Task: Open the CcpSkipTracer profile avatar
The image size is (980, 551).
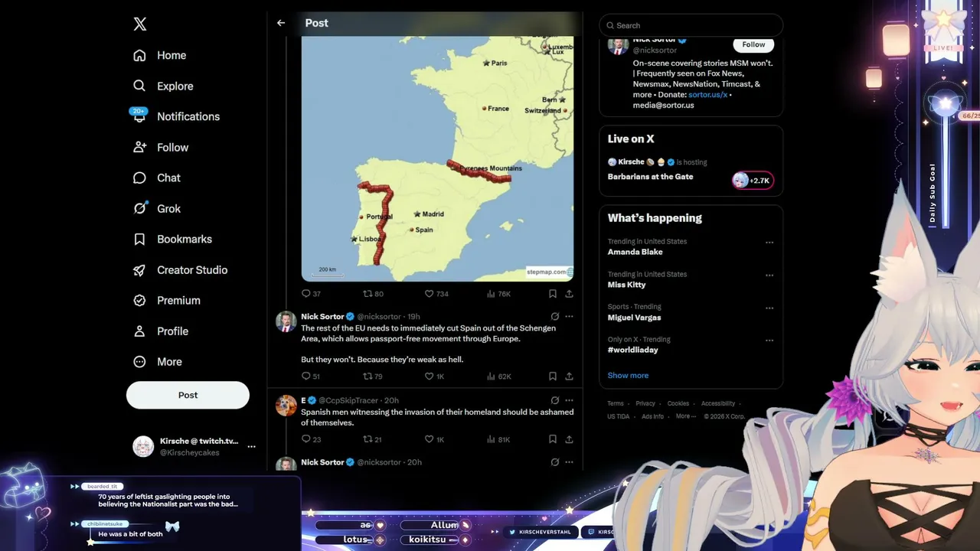Action: (x=286, y=406)
